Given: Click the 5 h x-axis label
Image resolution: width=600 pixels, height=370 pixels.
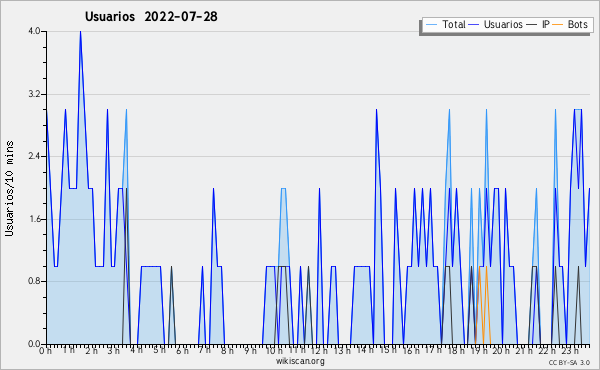Looking at the screenshot, I should pos(160,350).
